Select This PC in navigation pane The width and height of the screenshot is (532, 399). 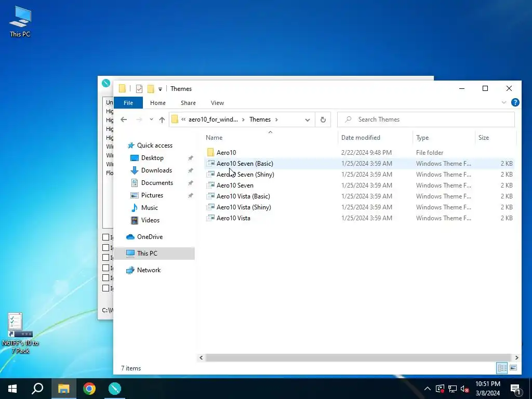pos(154,253)
